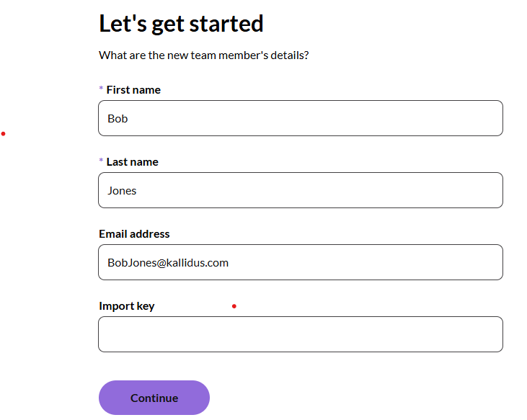Click the "Last name" field label

[132, 162]
